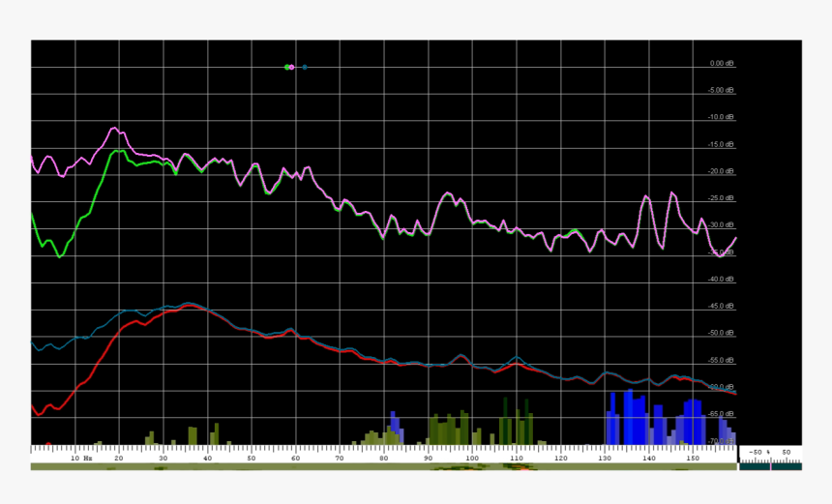
Task: Click the -50.0 dB scale label
Action: click(x=721, y=333)
